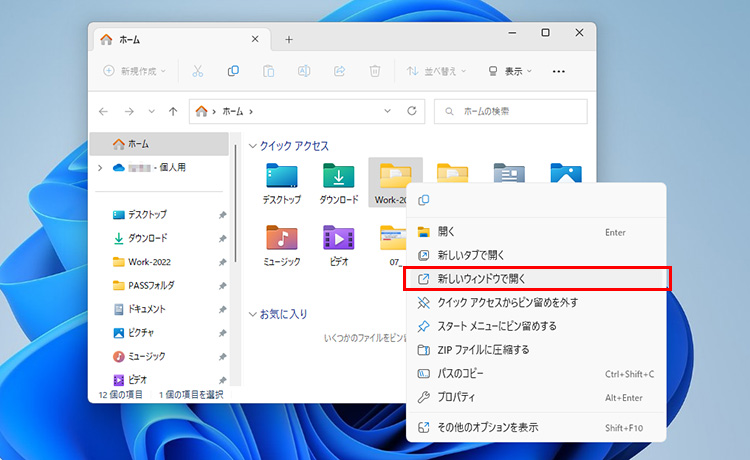
Task: Collapse the クイック アクセス section
Action: (x=253, y=146)
